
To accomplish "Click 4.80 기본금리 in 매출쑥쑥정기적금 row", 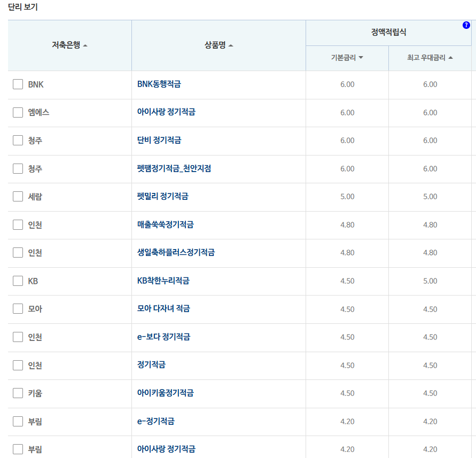I will click(x=347, y=225).
